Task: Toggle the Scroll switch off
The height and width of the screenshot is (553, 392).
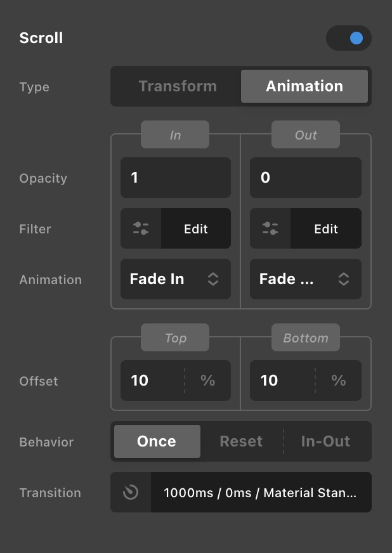Action: pos(349,38)
